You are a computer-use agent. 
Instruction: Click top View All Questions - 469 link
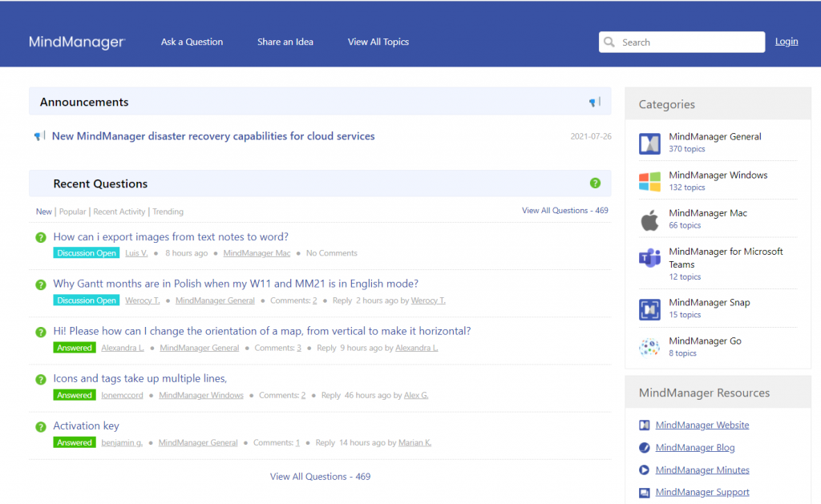coord(565,211)
